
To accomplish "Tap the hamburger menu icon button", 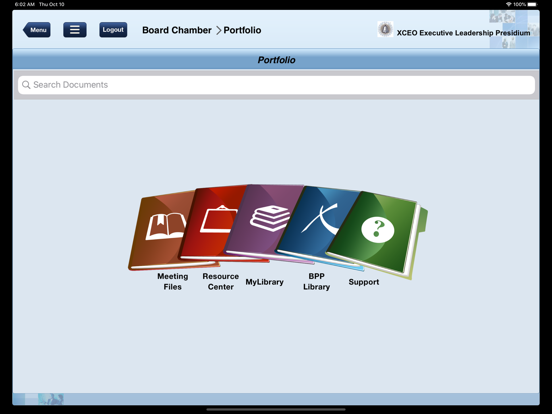I will click(75, 30).
